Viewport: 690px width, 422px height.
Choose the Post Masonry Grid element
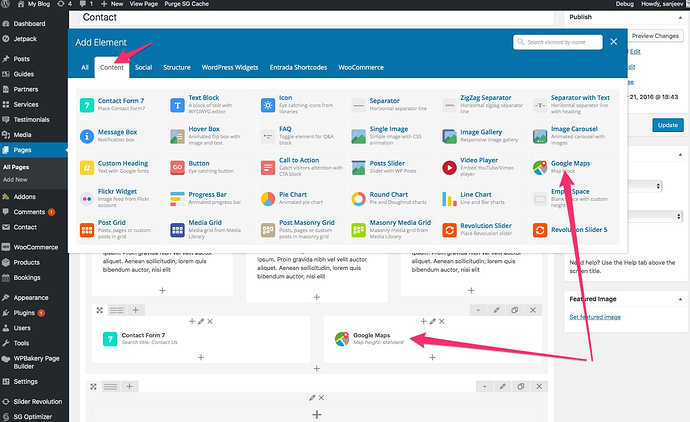coord(301,229)
